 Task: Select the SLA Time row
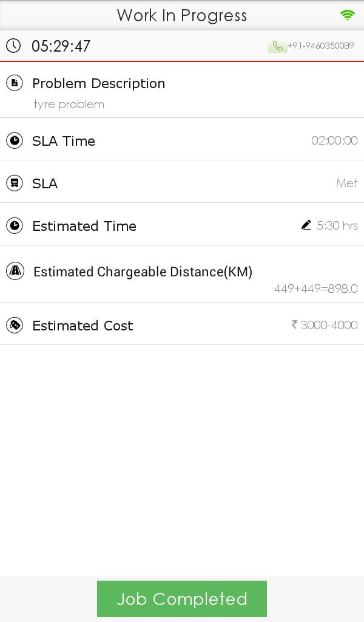point(182,141)
